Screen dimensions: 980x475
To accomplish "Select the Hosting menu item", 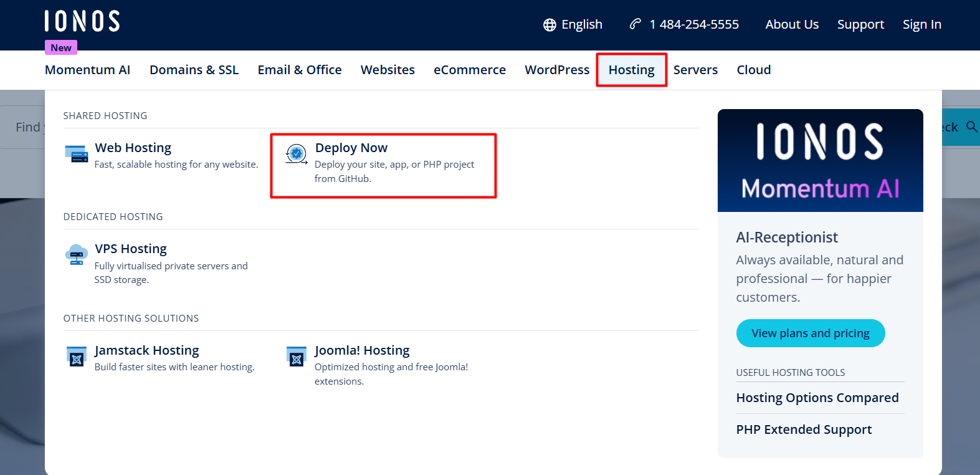I will click(632, 70).
